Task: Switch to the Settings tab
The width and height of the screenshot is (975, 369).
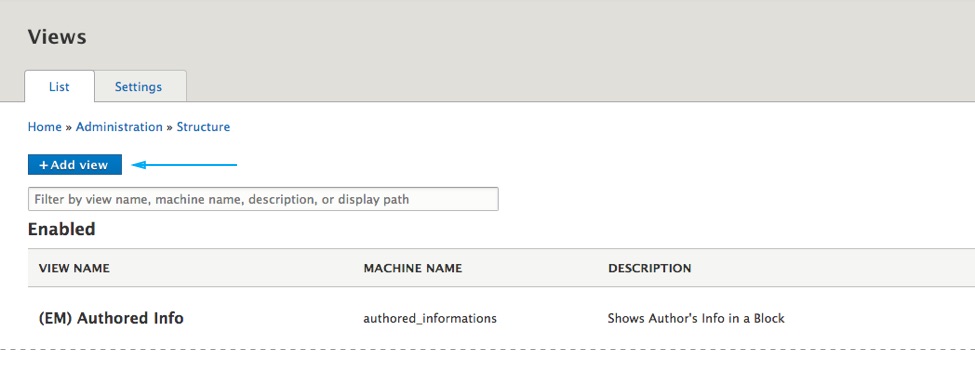Action: click(138, 86)
